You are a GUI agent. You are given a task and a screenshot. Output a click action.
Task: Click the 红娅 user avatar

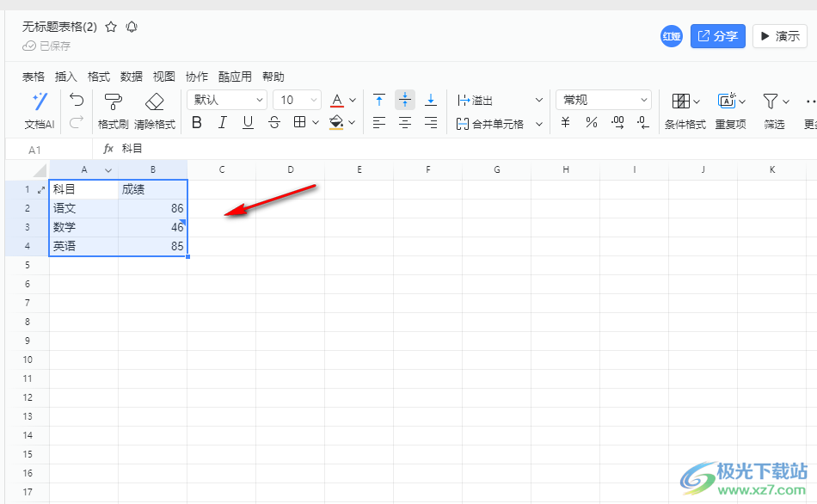(x=672, y=36)
